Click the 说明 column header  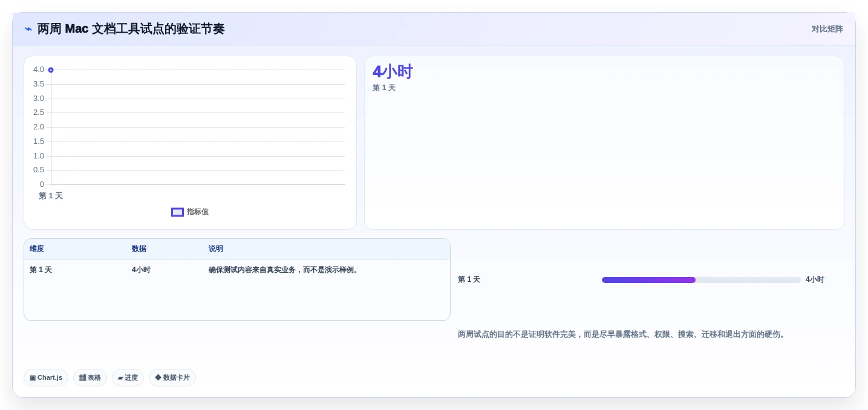[216, 249]
